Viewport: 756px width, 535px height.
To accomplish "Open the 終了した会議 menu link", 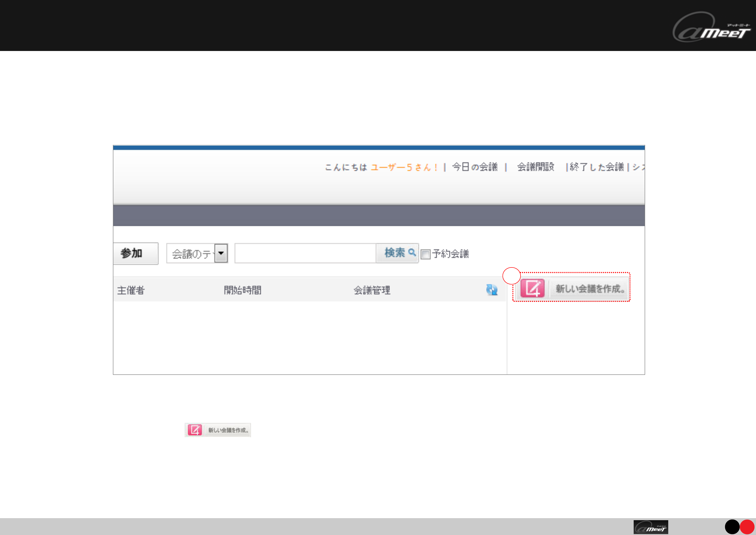I will [597, 167].
